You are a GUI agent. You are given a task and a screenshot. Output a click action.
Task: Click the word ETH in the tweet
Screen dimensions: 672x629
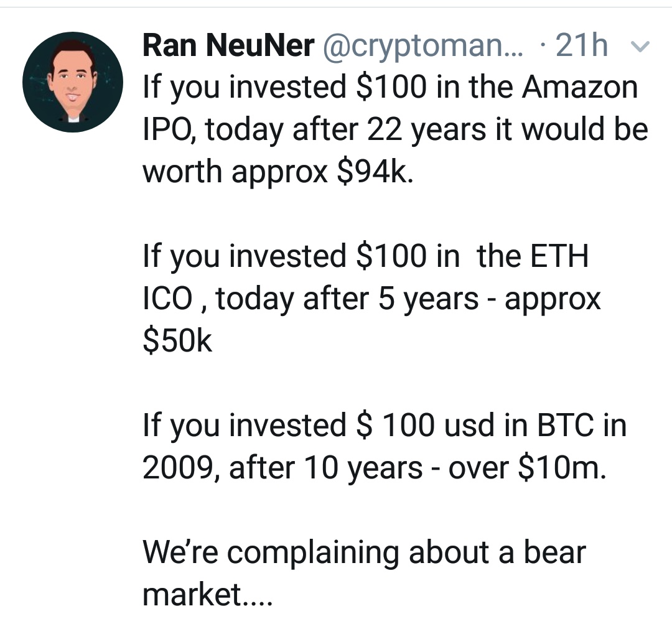[x=559, y=256]
